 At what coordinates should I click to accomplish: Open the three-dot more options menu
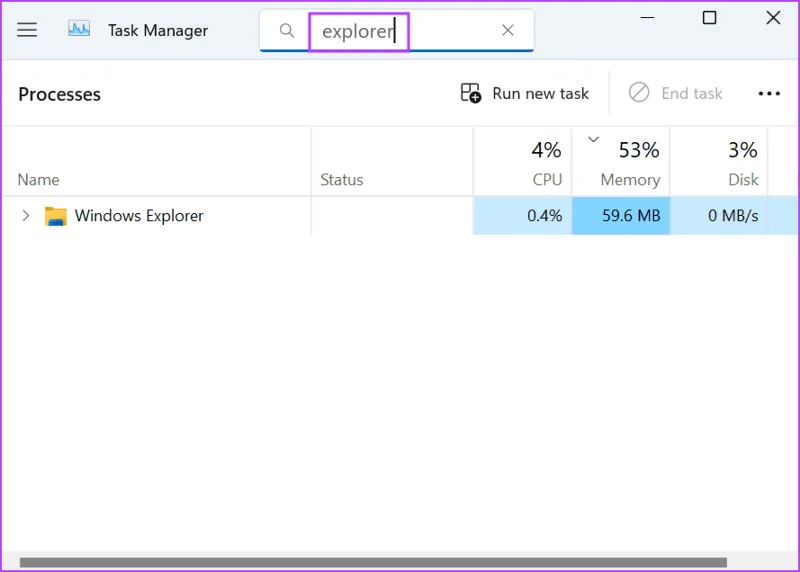769,93
